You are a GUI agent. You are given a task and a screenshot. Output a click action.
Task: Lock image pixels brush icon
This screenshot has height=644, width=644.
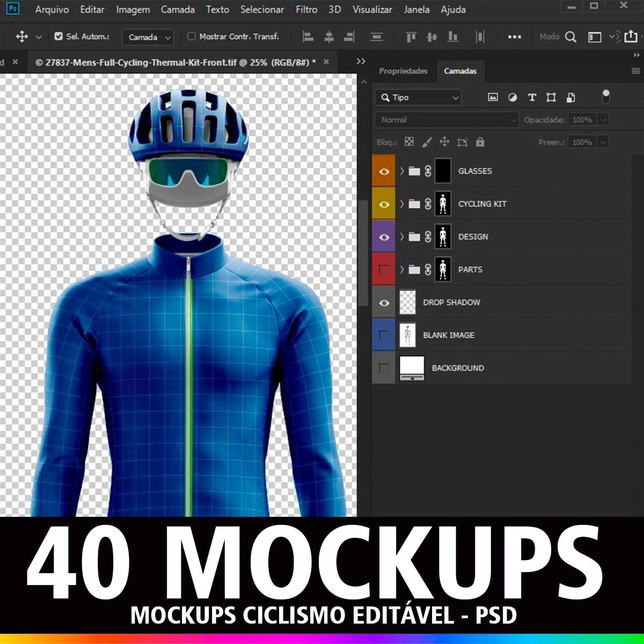coord(427,142)
